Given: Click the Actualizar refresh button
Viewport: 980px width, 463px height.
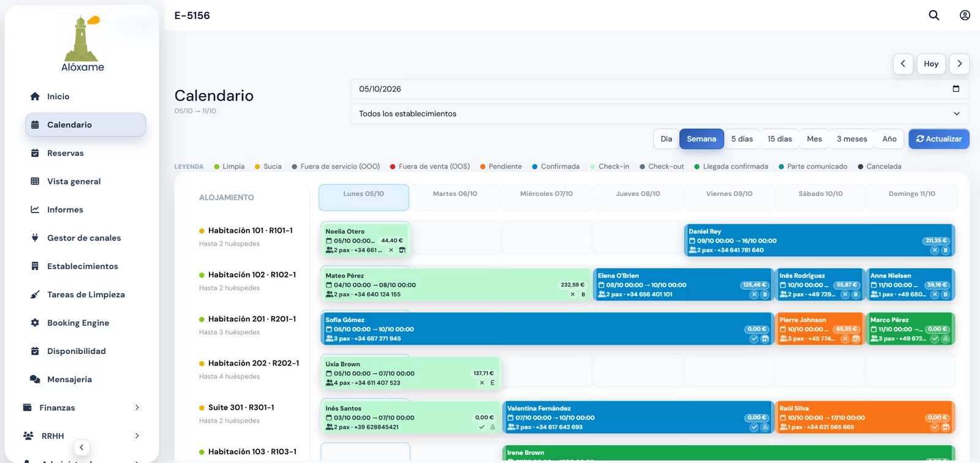Looking at the screenshot, I should (939, 139).
